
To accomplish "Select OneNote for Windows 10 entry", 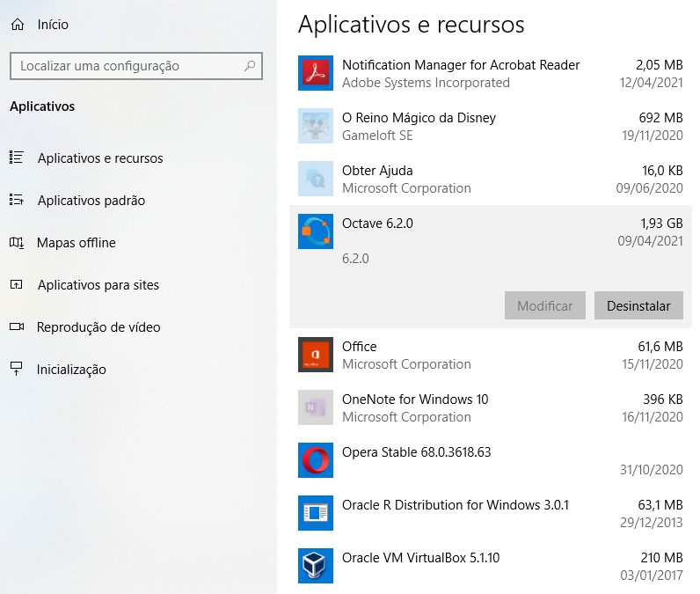I will (x=491, y=407).
